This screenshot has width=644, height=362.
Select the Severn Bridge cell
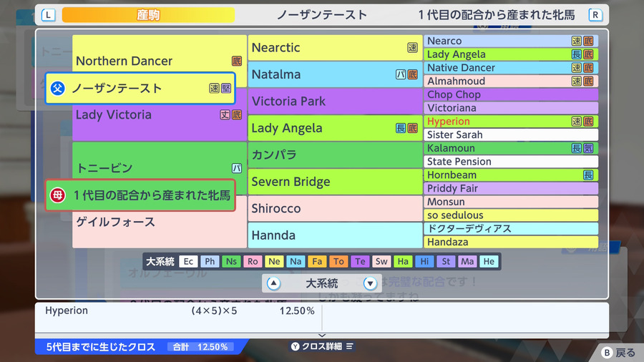coord(335,182)
